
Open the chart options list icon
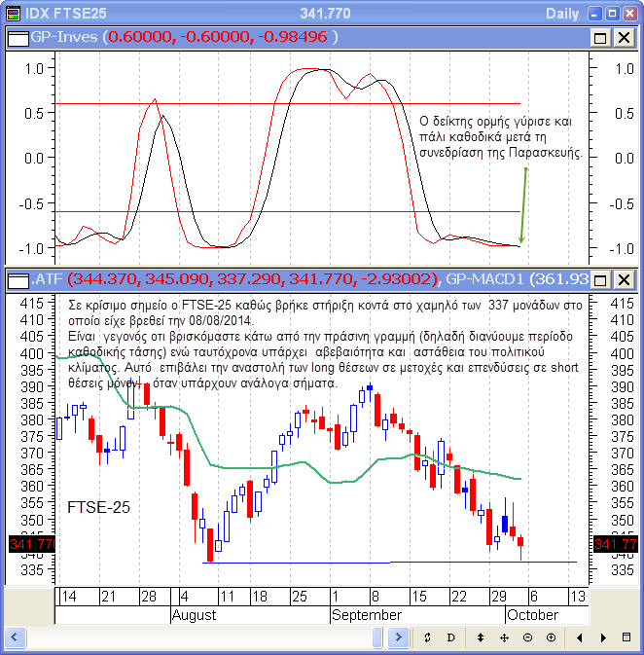pos(627,637)
